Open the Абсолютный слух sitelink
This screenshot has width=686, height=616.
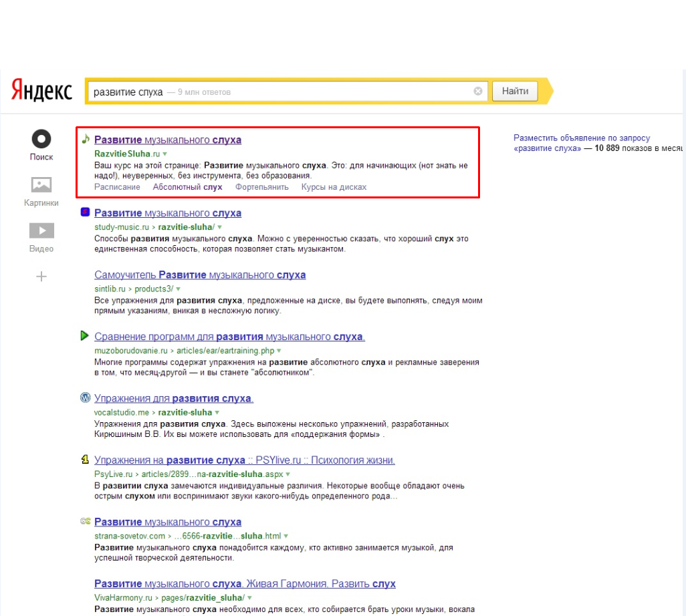(x=188, y=187)
